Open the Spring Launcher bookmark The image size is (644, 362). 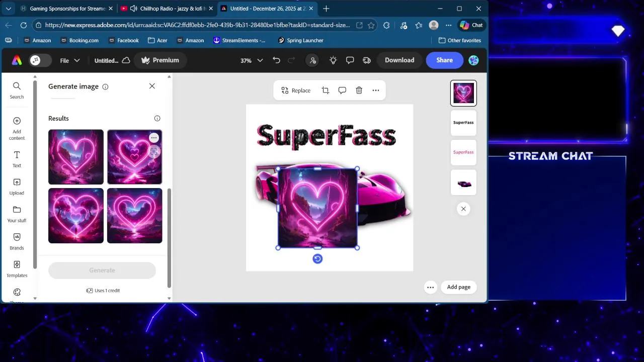coord(301,40)
